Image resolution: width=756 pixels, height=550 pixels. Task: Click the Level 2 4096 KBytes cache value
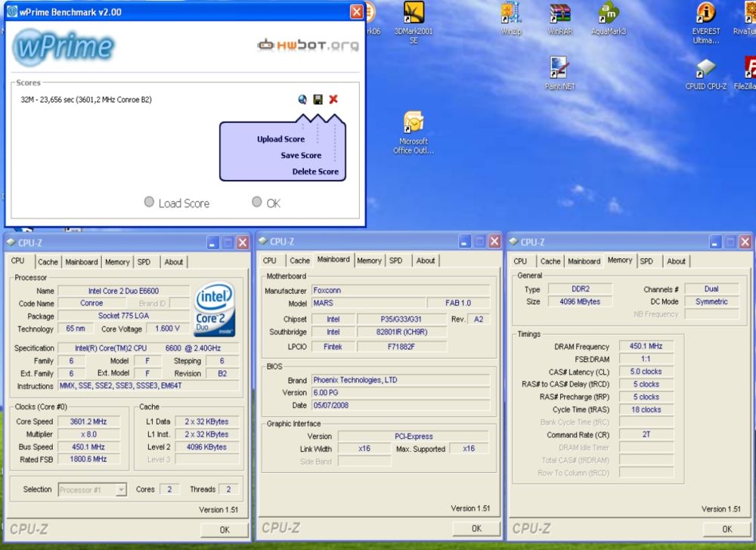207,447
